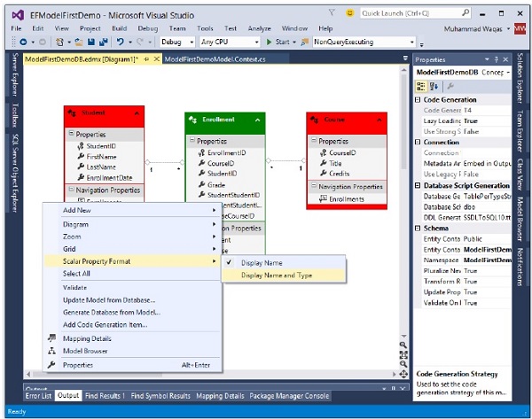The height and width of the screenshot is (419, 532).
Task: Switch to the Error List tab
Action: click(x=39, y=395)
